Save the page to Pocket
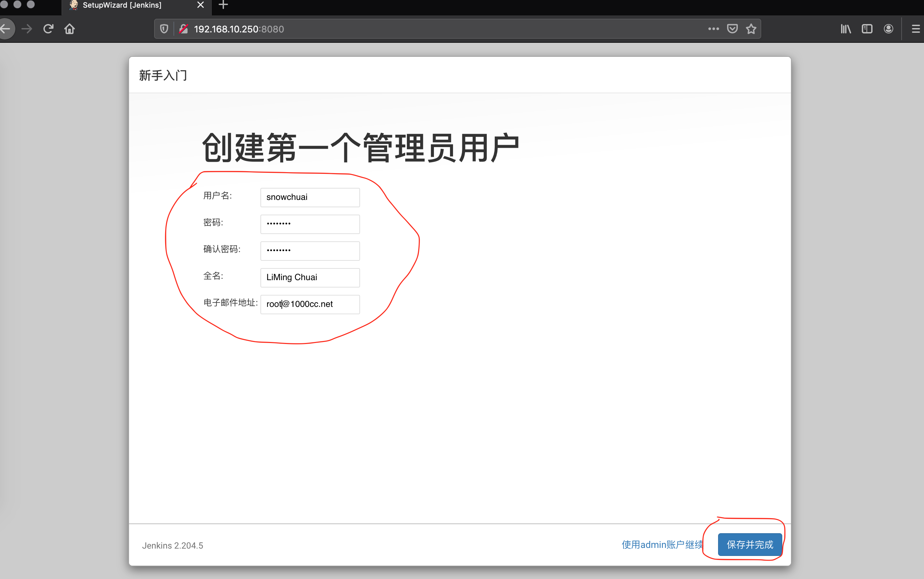Image resolution: width=924 pixels, height=579 pixels. (732, 29)
